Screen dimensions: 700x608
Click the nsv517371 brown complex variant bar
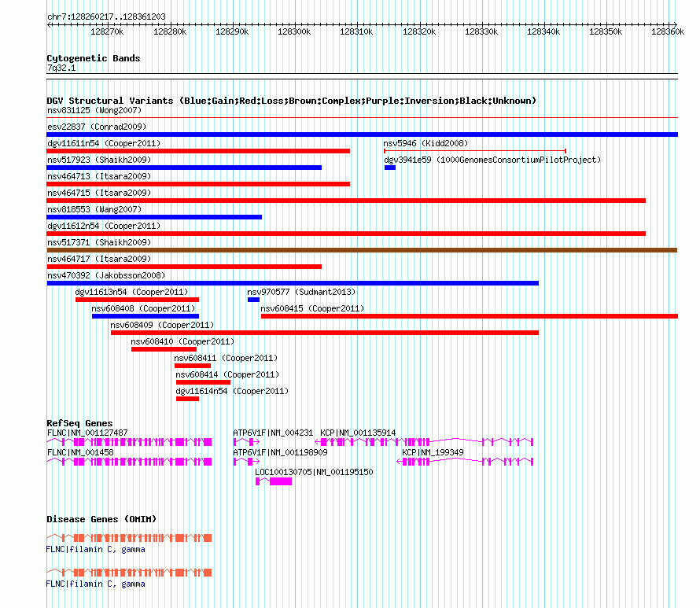pyautogui.click(x=362, y=250)
